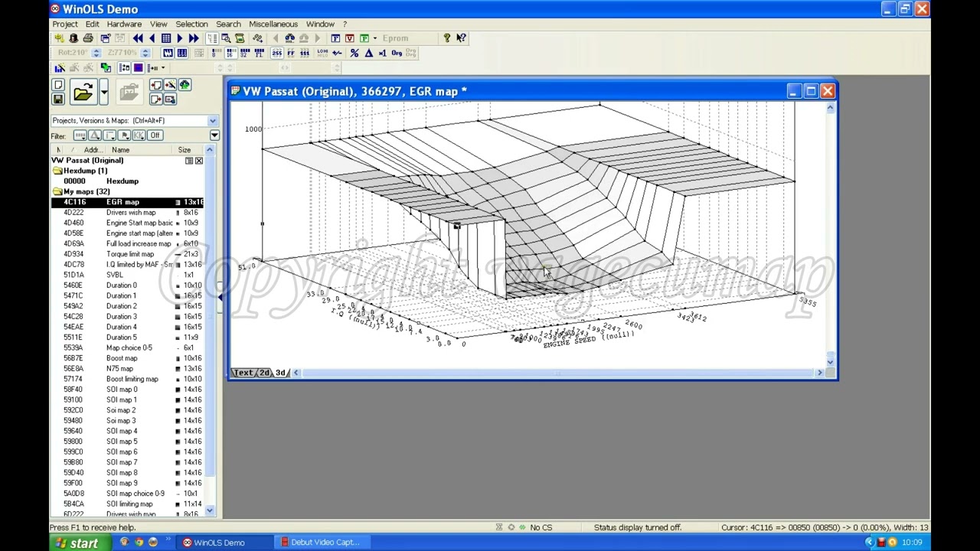Open the triangle filter dropdown button
This screenshot has height=551, width=980.
click(95, 135)
